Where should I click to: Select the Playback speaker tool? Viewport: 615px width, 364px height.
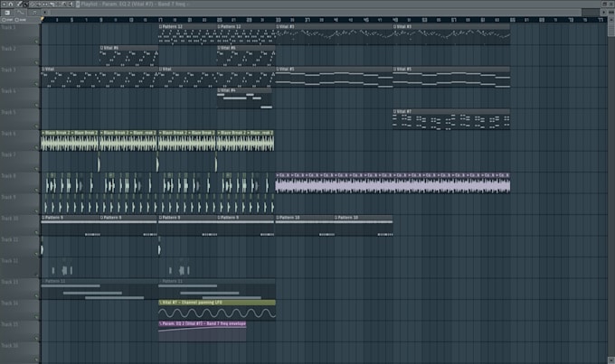pyautogui.click(x=71, y=5)
